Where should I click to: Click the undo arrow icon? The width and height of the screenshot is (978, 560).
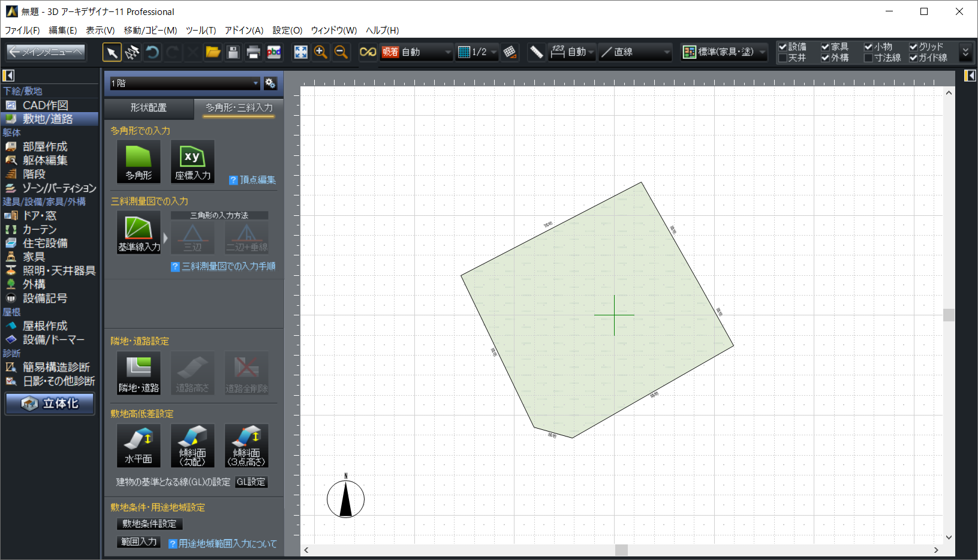click(152, 52)
